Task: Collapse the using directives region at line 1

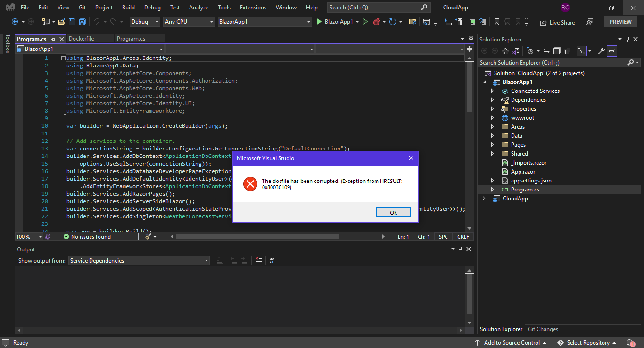Action: [63, 58]
